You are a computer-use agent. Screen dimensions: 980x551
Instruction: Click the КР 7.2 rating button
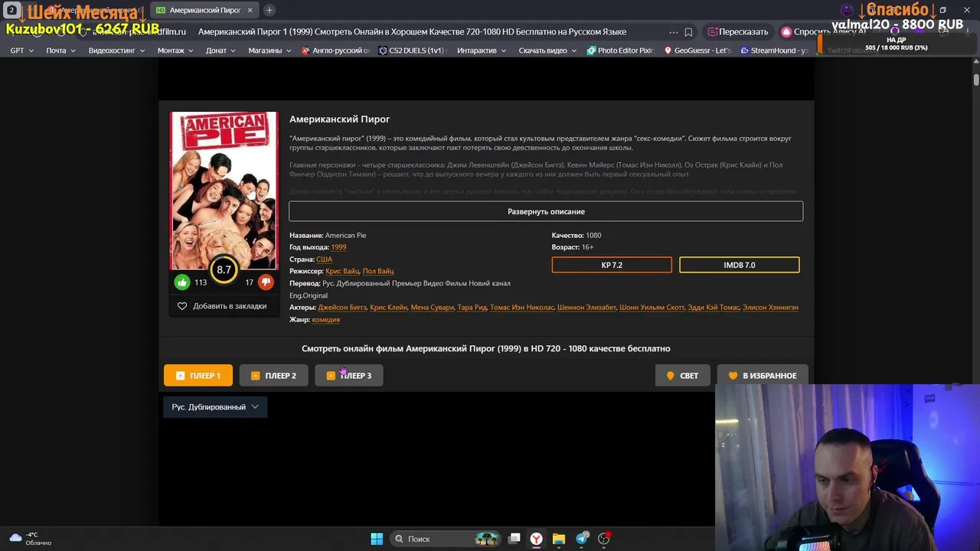coord(612,265)
